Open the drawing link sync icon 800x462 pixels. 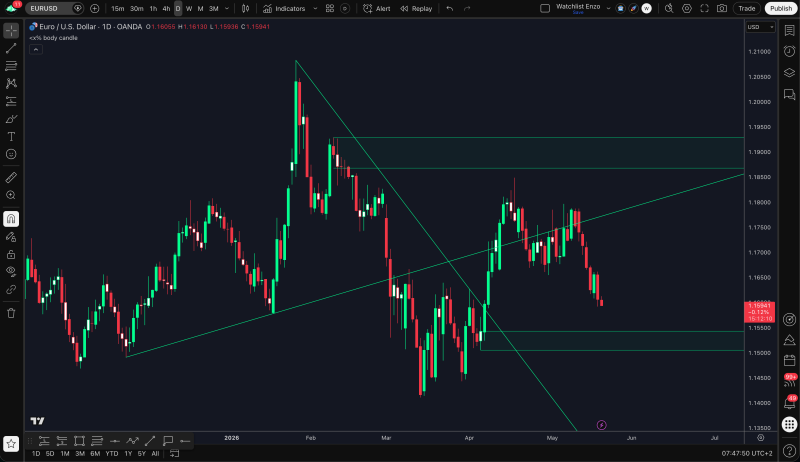pos(11,289)
